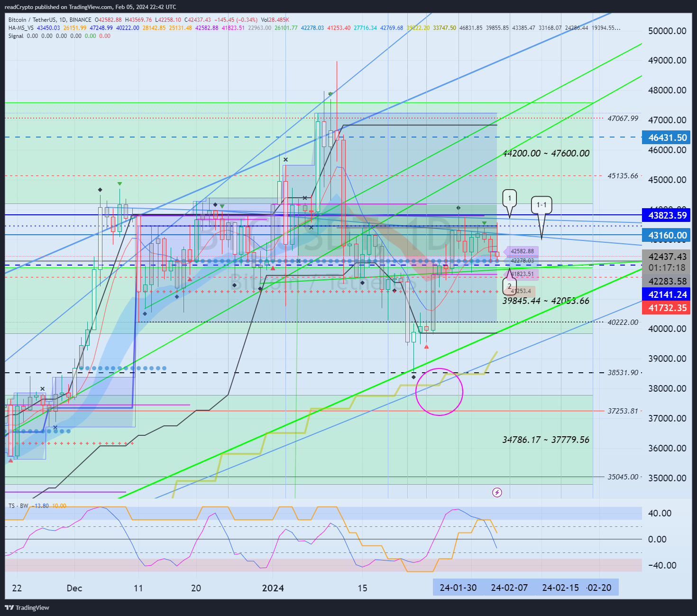
Task: Click the "44200.00 ~ 47600.00" range text
Action: [x=546, y=153]
